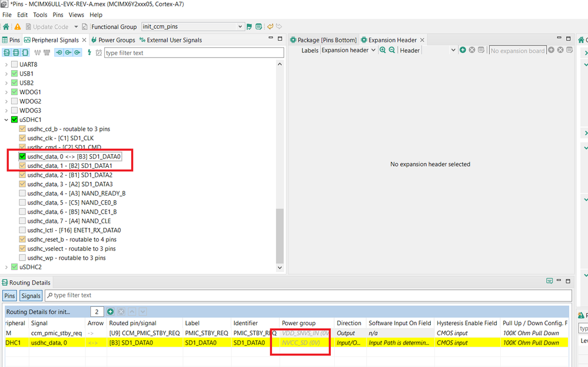588x367 pixels.
Task: Open the Update Code dropdown arrow
Action: [76, 27]
